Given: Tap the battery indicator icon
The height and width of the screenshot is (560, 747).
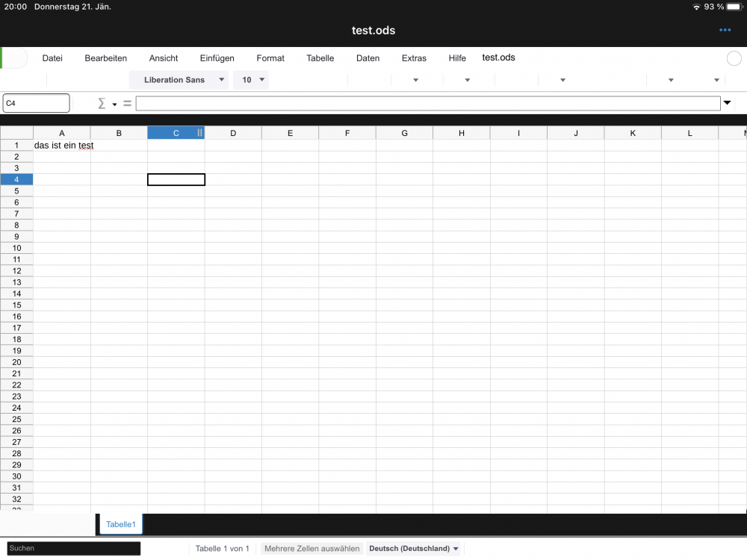Looking at the screenshot, I should tap(734, 7).
